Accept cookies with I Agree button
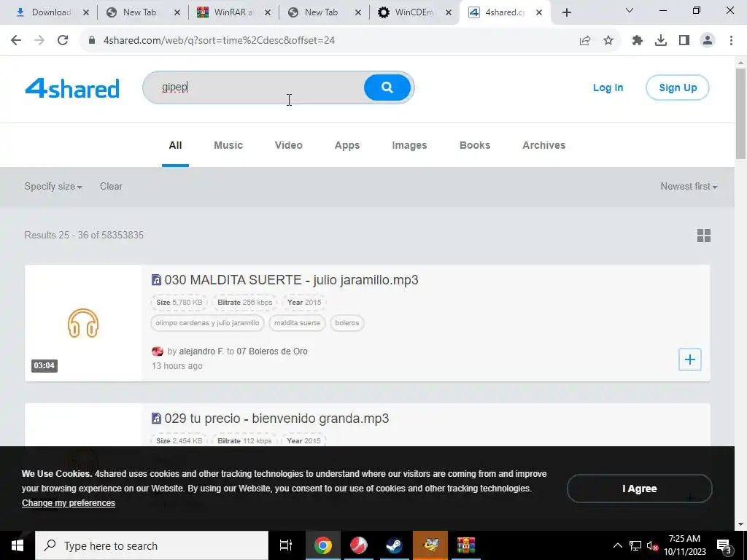The height and width of the screenshot is (560, 747). (x=639, y=489)
